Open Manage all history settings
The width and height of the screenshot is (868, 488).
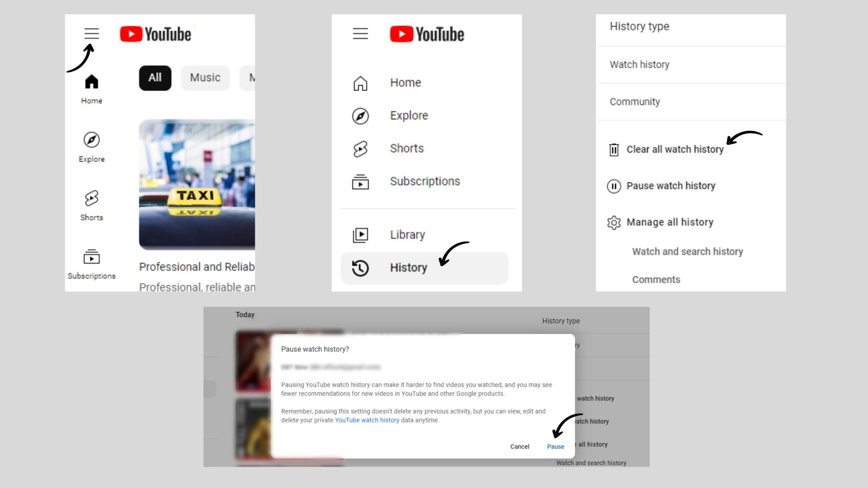(670, 222)
